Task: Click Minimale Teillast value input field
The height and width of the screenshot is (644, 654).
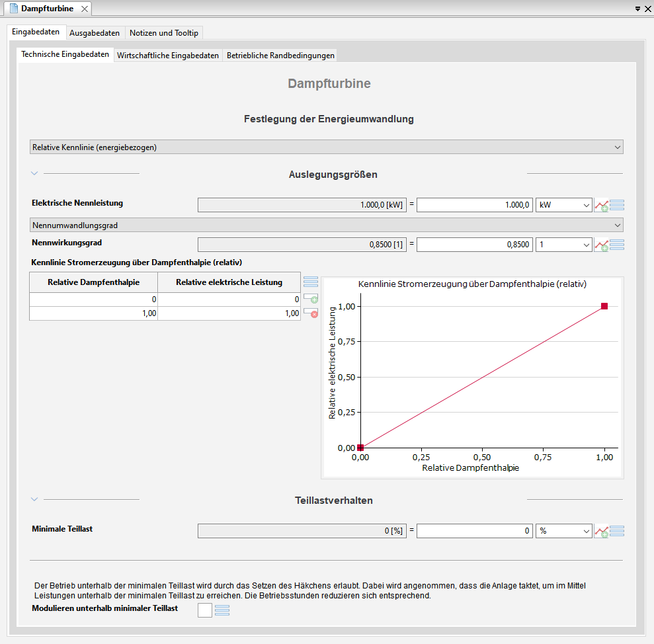Action: 475,531
